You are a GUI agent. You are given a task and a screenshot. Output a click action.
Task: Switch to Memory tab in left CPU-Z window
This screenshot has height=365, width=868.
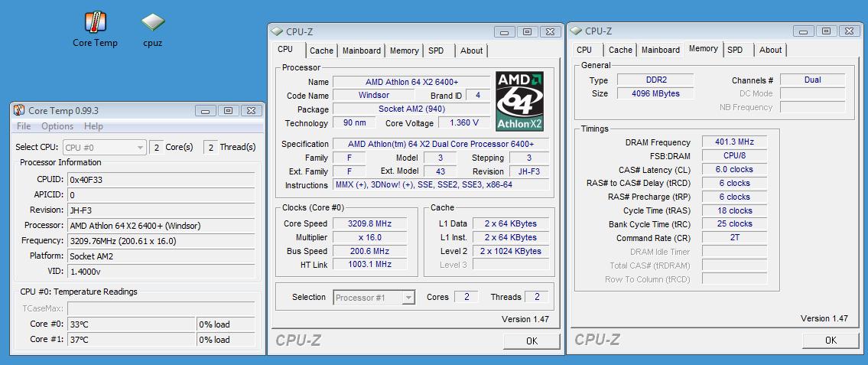[x=404, y=51]
